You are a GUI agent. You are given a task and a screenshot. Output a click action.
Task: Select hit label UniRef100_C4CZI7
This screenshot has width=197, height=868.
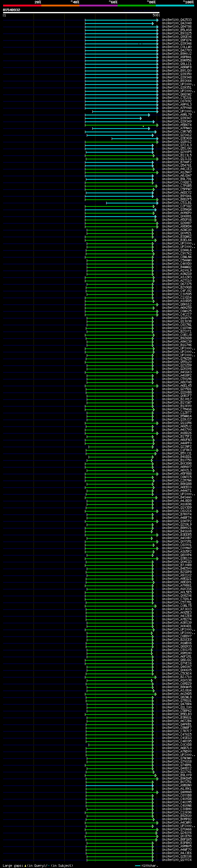tap(177, 314)
